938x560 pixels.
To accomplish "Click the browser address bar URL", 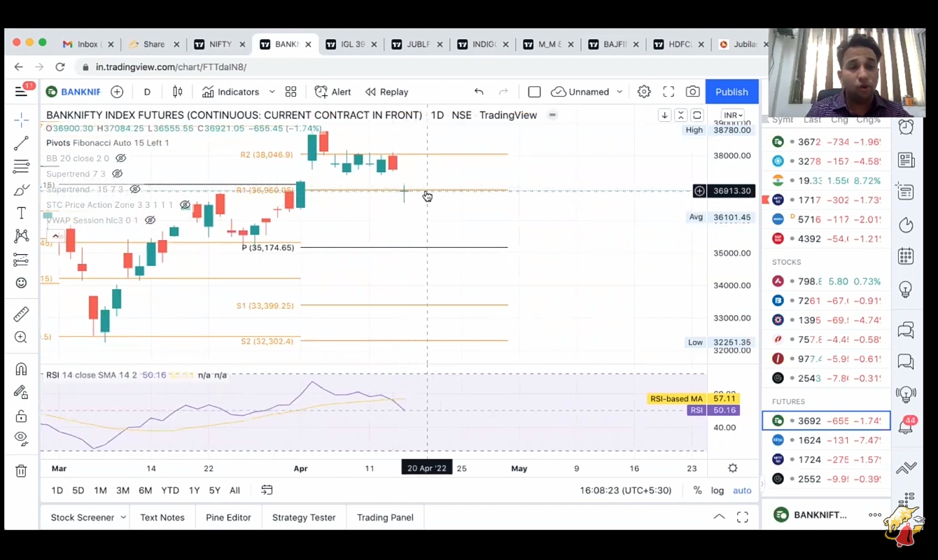I will click(x=171, y=67).
